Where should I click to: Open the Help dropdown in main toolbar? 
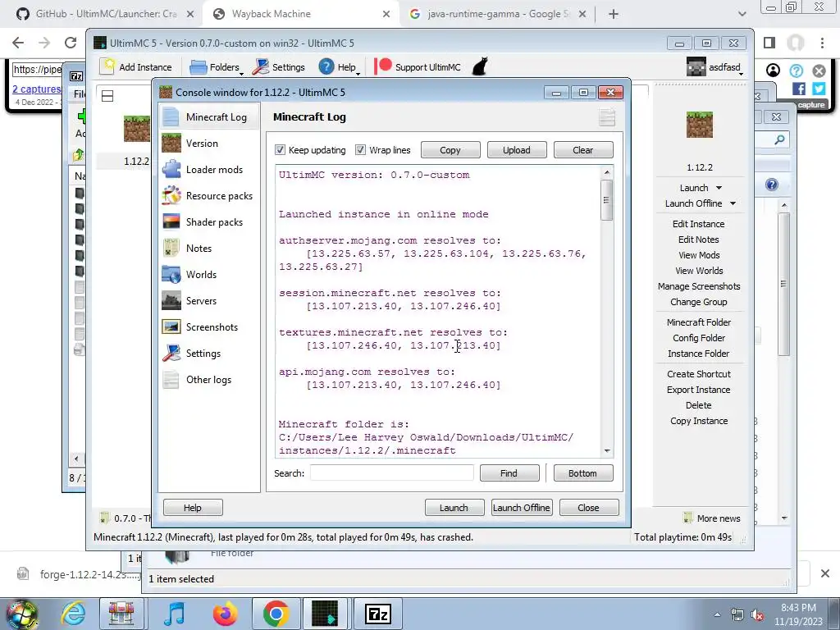339,67
